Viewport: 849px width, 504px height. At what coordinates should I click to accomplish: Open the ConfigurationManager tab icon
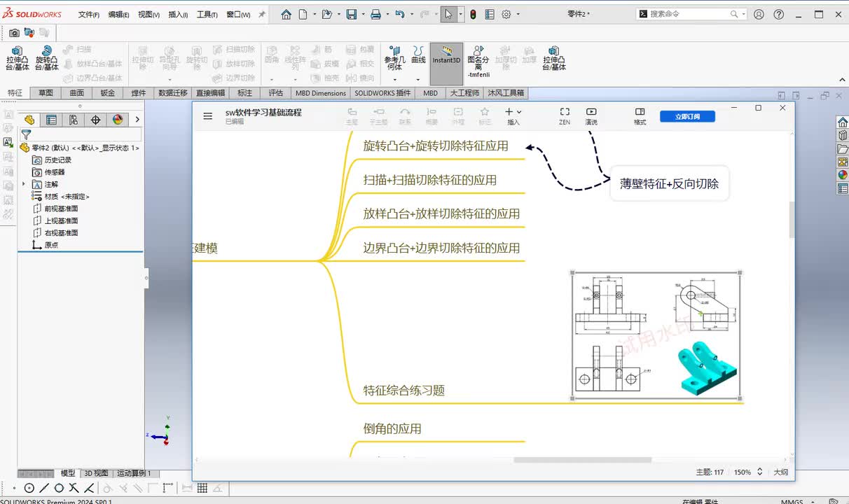tap(74, 120)
